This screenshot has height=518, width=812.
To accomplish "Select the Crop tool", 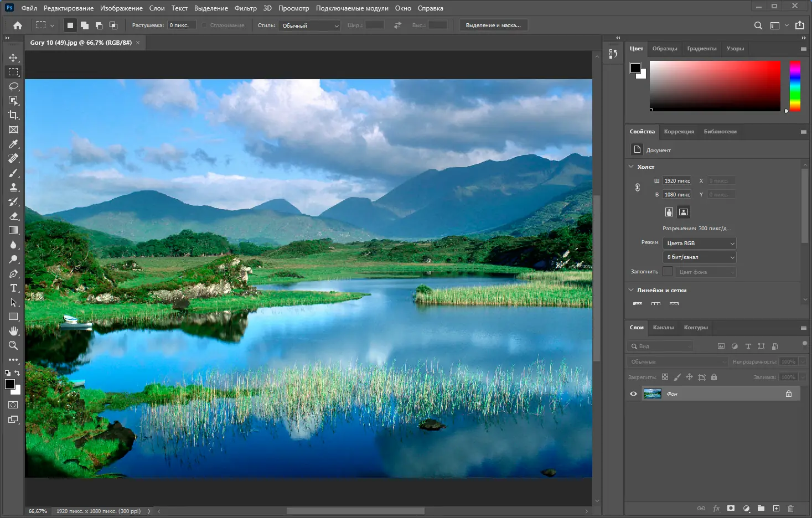I will point(13,115).
